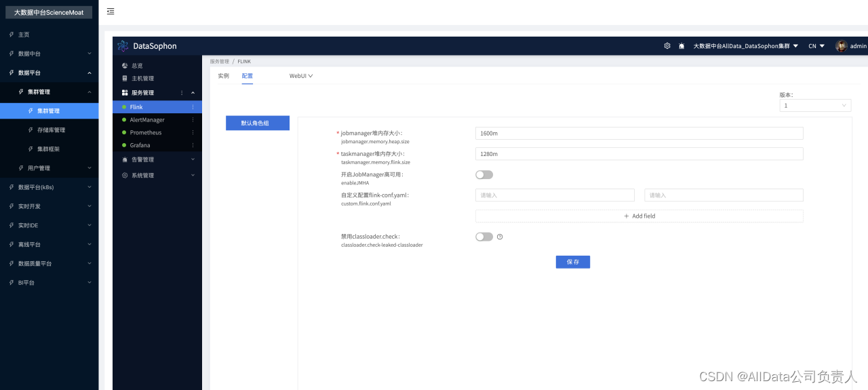Click the 总览 overview pie icon

(x=125, y=66)
